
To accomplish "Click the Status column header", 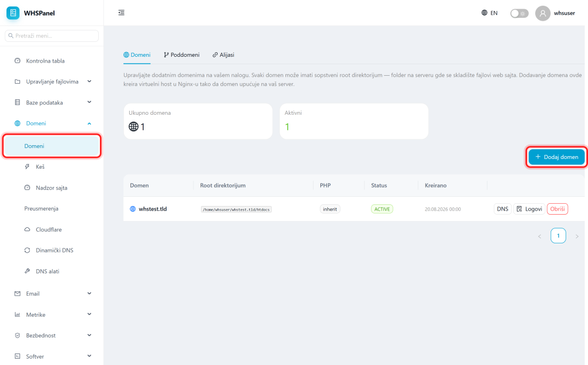I will [379, 185].
